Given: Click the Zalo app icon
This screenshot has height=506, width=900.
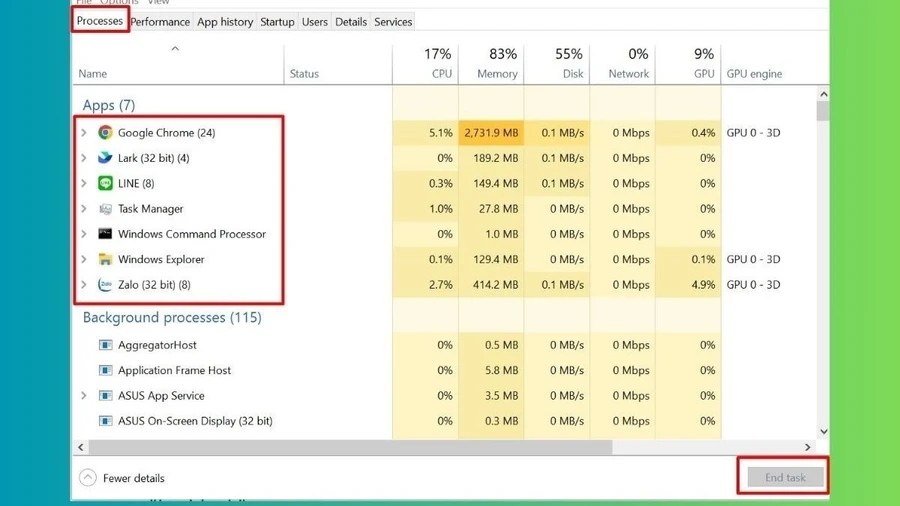Looking at the screenshot, I should click(105, 285).
